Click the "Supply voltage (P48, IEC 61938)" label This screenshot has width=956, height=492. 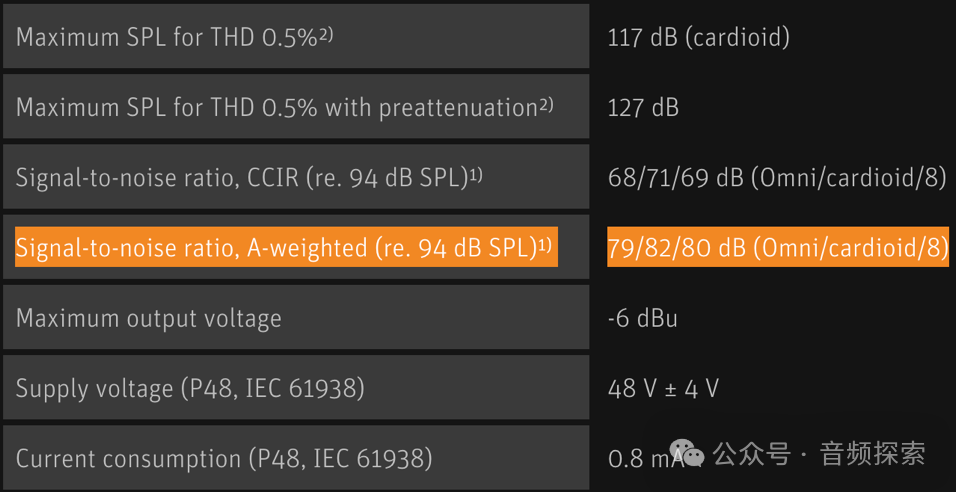pyautogui.click(x=190, y=389)
